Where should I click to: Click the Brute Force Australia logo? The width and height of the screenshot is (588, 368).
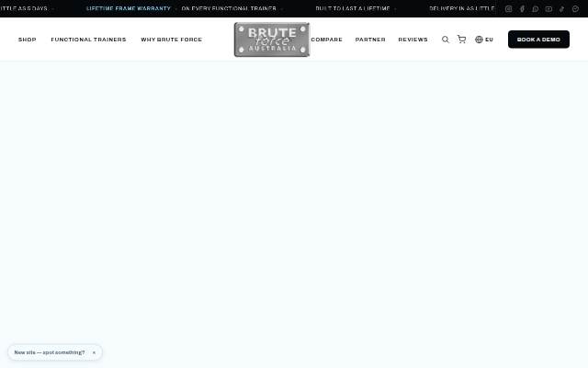(272, 40)
